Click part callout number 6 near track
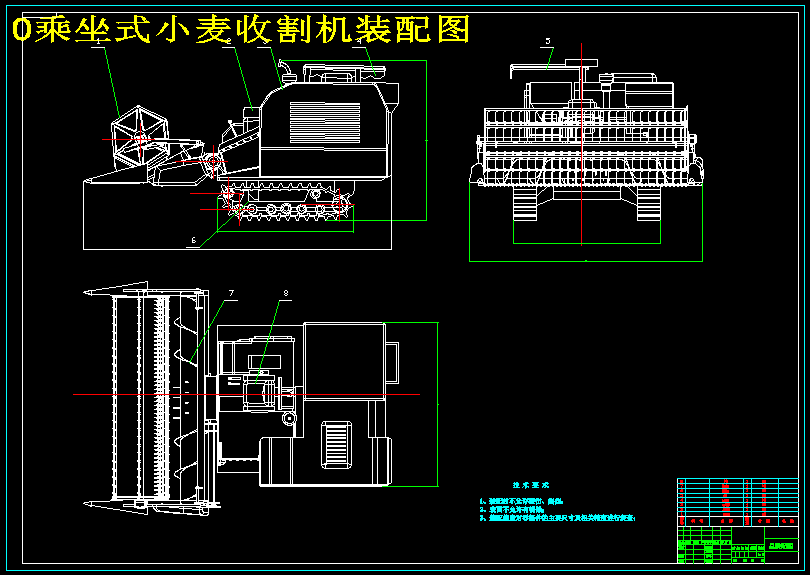Screen dimensions: 810x575 (x=194, y=240)
